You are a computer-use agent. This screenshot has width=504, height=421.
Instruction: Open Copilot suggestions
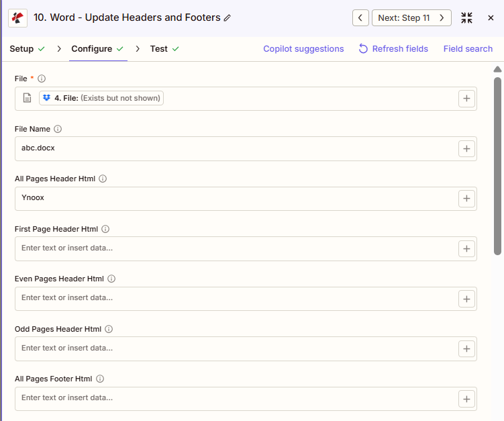point(303,49)
